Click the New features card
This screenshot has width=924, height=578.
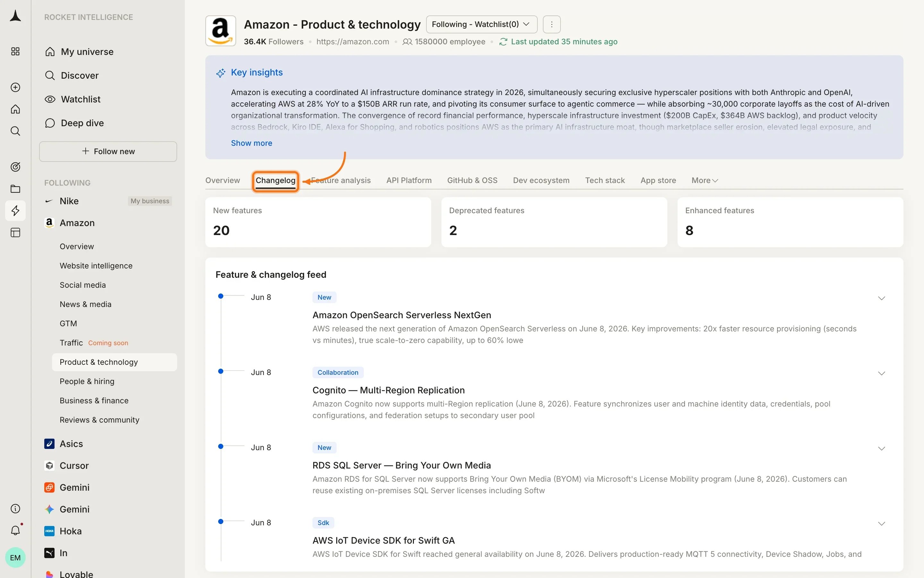(x=318, y=222)
